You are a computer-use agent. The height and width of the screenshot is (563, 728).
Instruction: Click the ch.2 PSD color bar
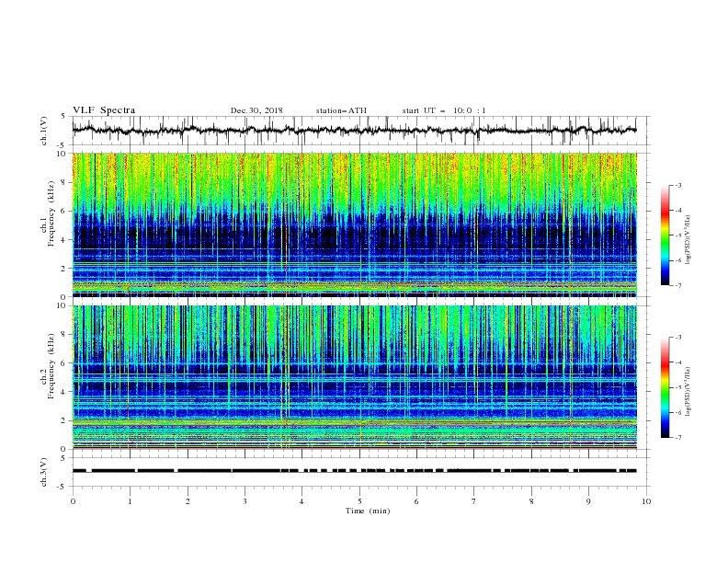pyautogui.click(x=665, y=387)
